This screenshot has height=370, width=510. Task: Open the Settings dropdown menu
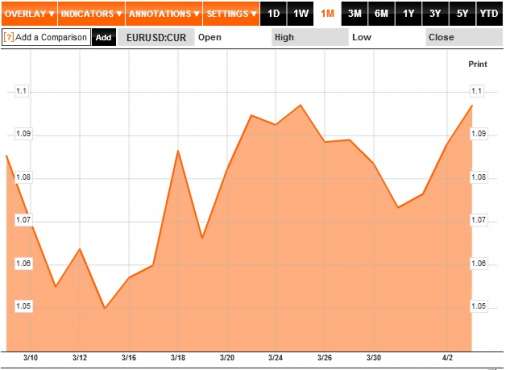click(231, 14)
